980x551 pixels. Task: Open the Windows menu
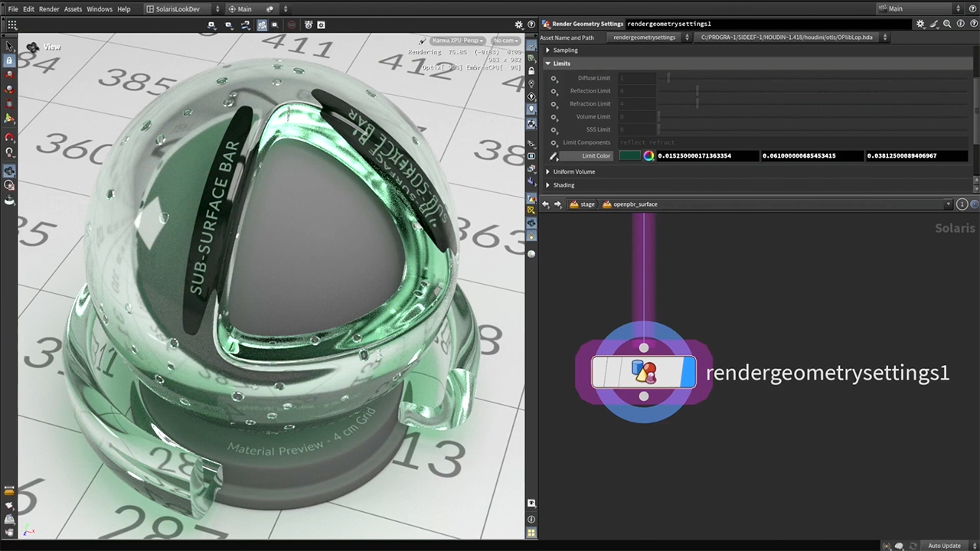tap(100, 9)
